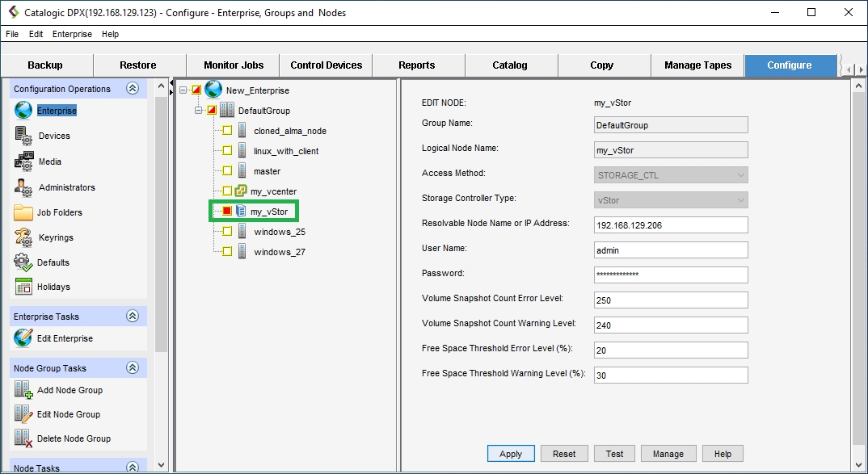Toggle the windows_25 node checkbox
This screenshot has height=474, width=868.
click(227, 232)
